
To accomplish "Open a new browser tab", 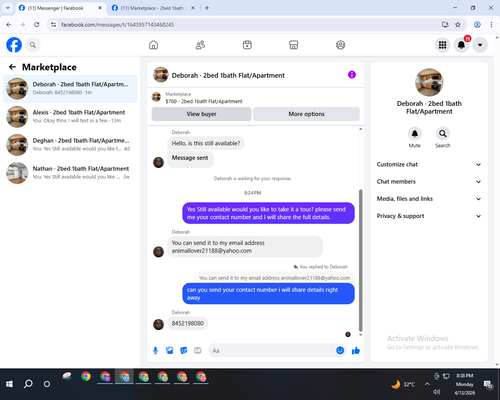I will tap(207, 8).
